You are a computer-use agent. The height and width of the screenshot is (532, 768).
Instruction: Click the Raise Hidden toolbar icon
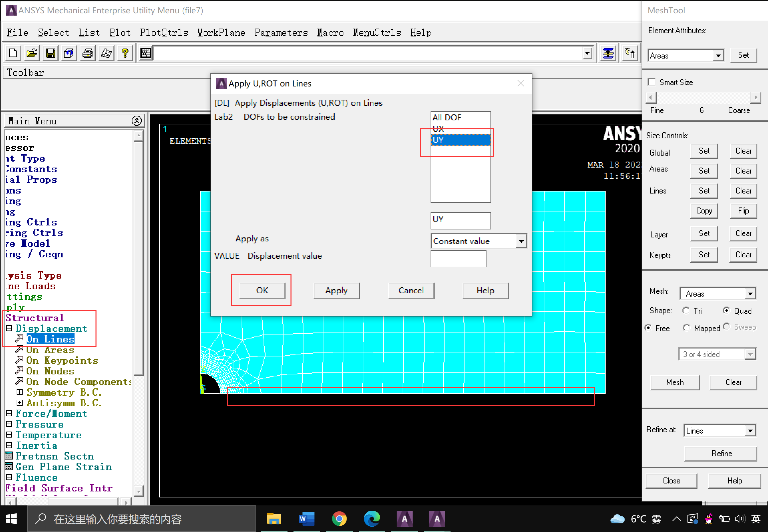(608, 53)
